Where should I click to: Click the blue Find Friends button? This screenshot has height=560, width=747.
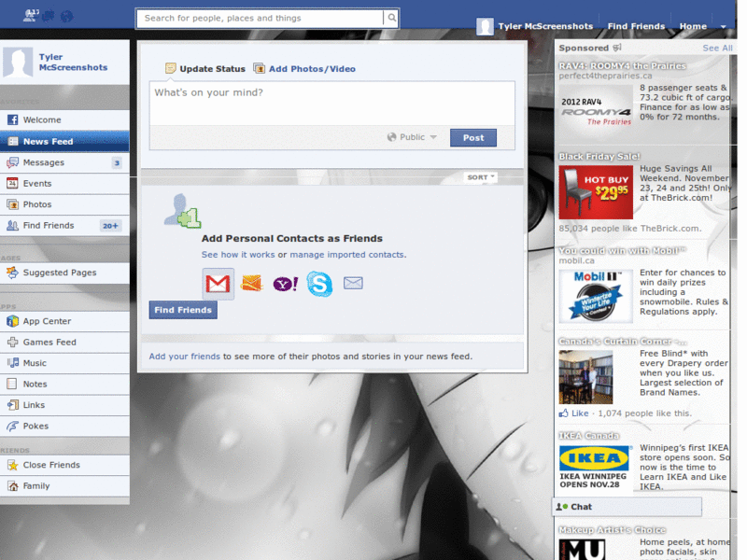coord(183,310)
